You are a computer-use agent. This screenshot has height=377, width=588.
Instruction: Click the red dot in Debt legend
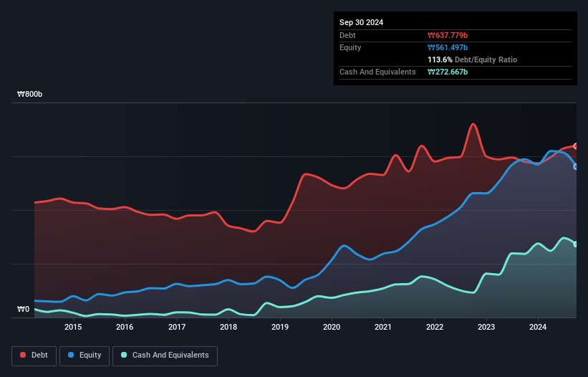pos(23,355)
